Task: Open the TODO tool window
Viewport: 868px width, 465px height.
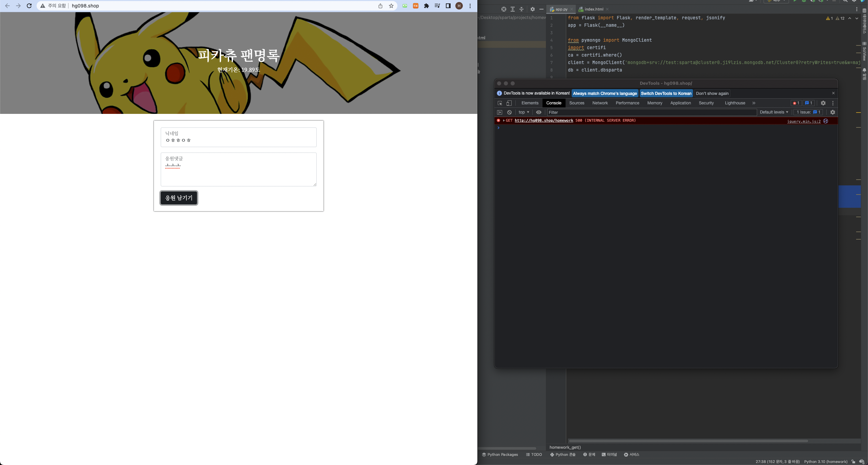Action: coord(534,454)
